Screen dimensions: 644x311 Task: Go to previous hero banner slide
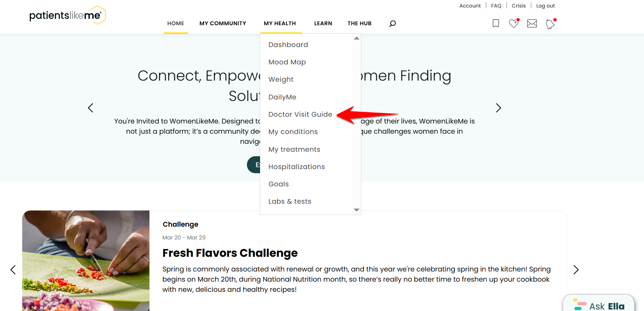(90, 108)
